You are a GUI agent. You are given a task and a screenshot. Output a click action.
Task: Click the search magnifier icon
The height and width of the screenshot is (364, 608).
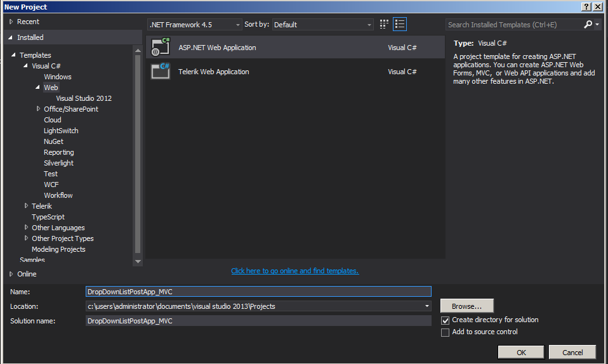[x=588, y=25]
